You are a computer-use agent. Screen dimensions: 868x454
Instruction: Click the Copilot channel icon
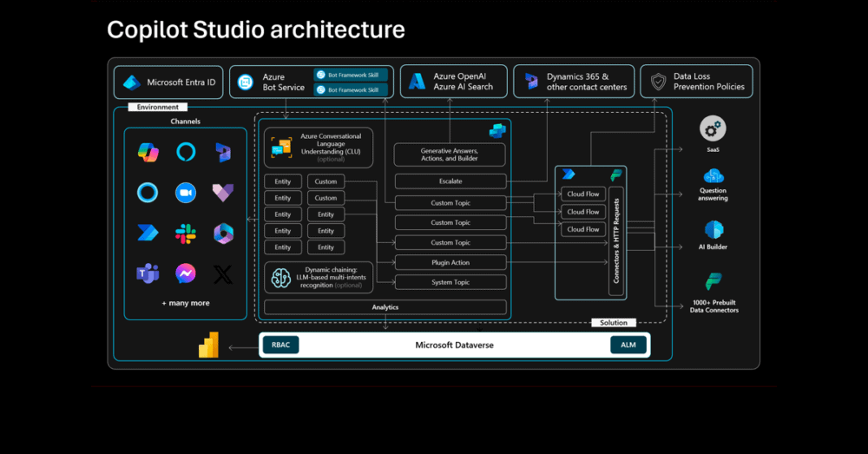point(148,152)
